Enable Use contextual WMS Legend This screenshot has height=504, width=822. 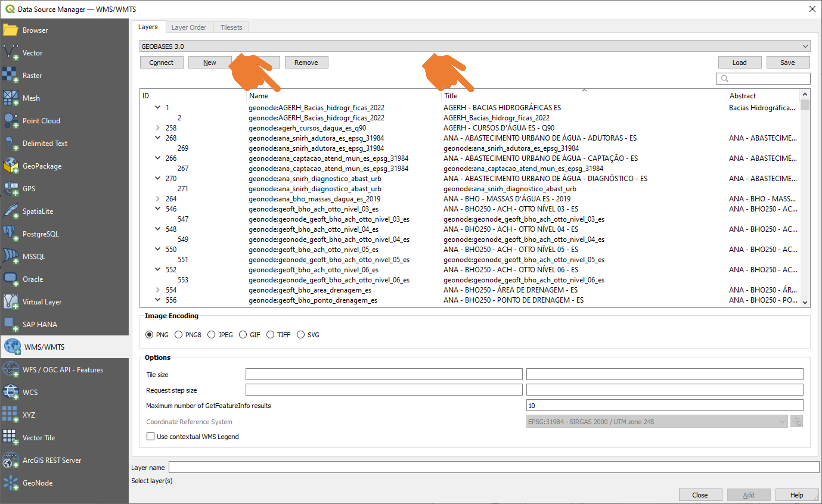[x=150, y=437]
